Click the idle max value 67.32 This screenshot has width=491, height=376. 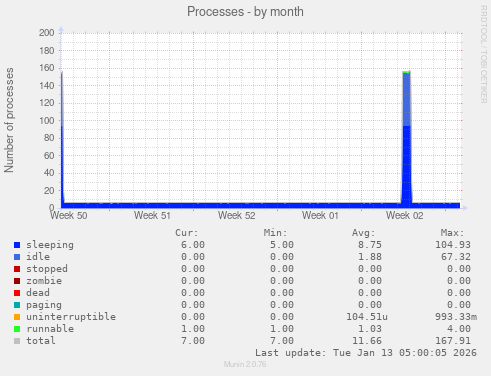click(x=456, y=257)
